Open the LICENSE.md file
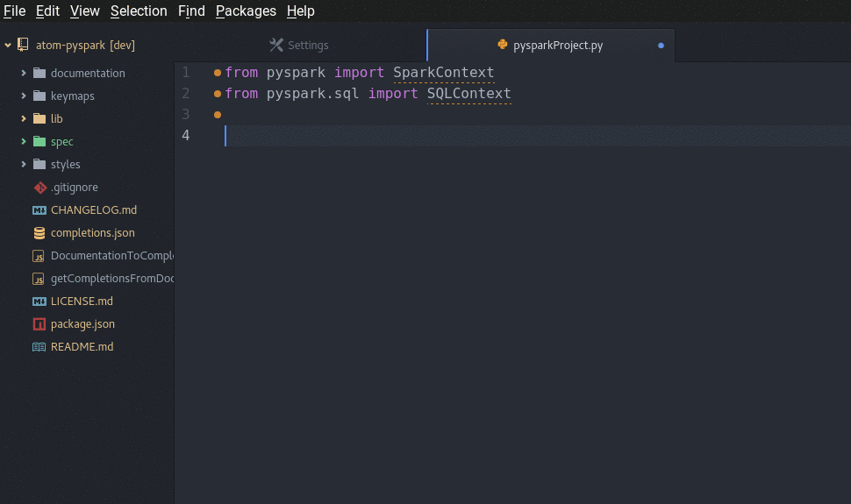 [x=82, y=302]
